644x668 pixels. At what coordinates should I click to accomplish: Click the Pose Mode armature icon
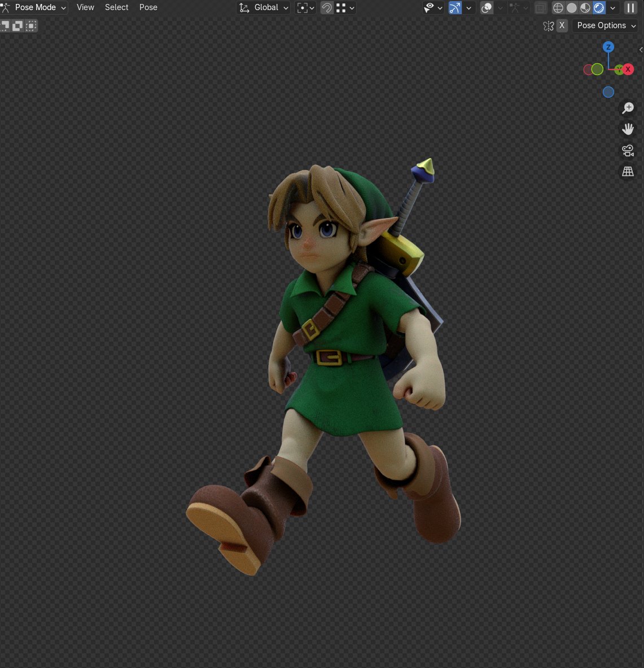5,7
